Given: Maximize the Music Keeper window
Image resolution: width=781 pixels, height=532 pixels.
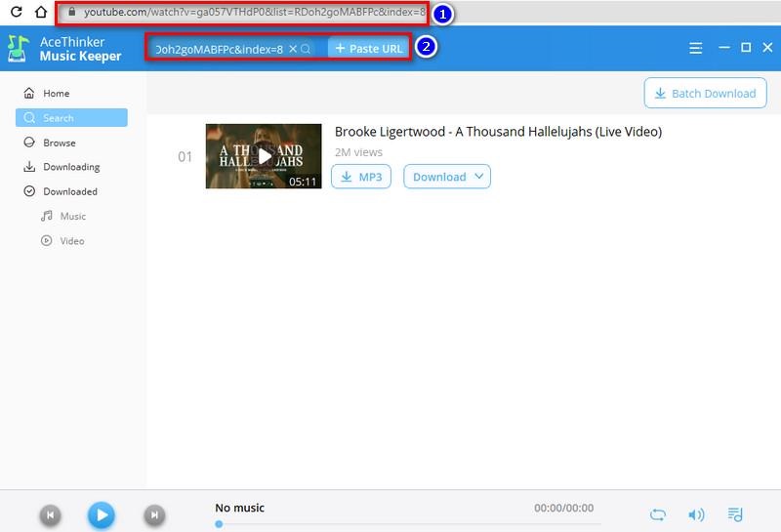Looking at the screenshot, I should (746, 47).
